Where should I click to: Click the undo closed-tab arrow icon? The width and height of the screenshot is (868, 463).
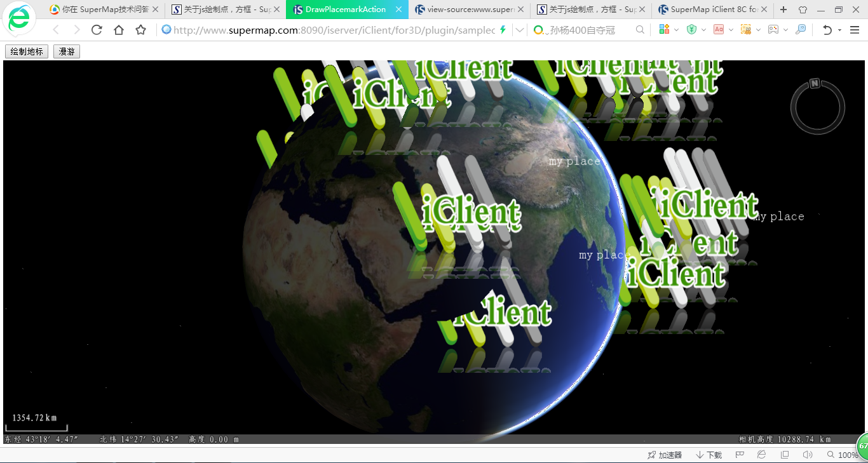[827, 30]
